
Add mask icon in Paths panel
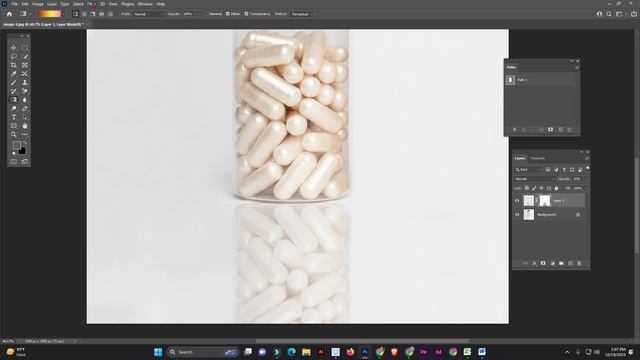[551, 129]
